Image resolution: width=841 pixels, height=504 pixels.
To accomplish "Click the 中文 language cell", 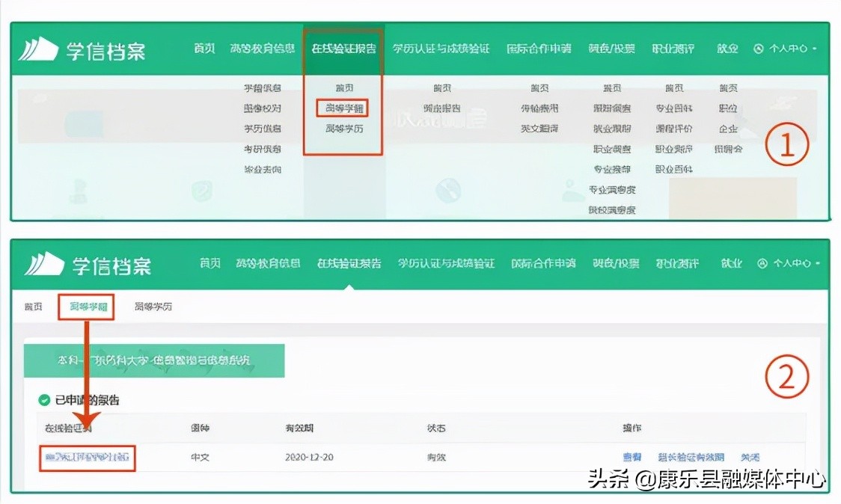I will 200,458.
